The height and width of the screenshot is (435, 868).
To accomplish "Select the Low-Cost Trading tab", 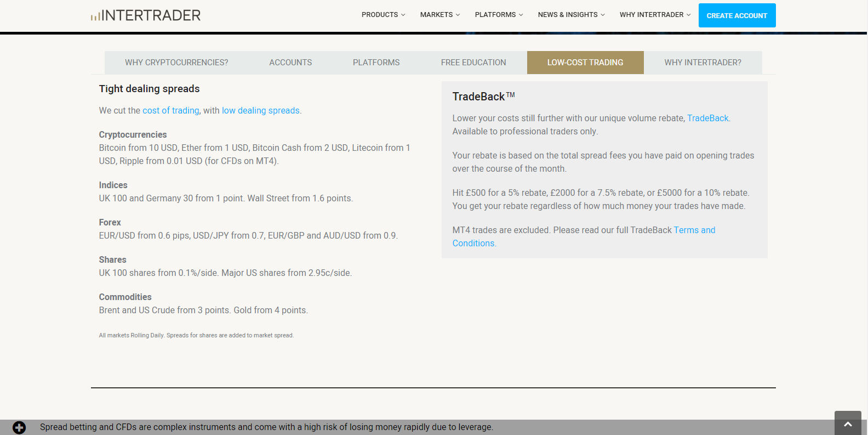I will click(x=585, y=63).
